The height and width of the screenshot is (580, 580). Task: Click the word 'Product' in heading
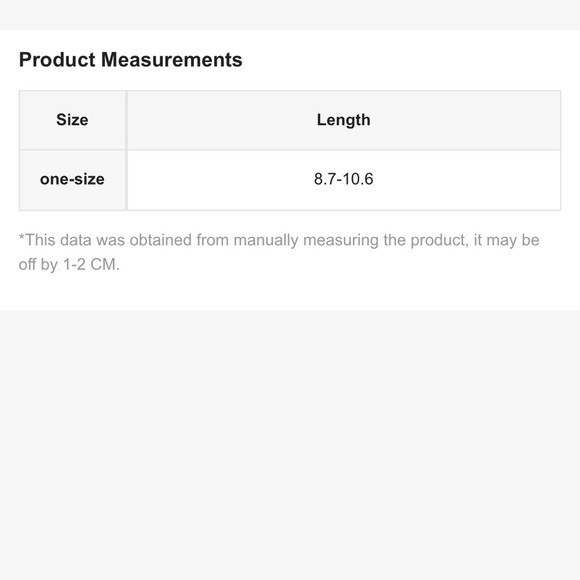click(x=57, y=60)
